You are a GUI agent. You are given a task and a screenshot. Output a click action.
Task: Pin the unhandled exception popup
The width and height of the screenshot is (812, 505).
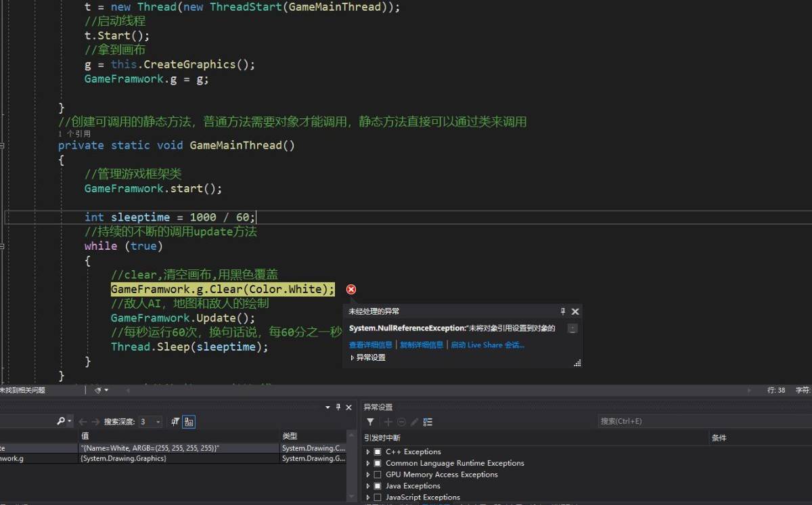[563, 311]
